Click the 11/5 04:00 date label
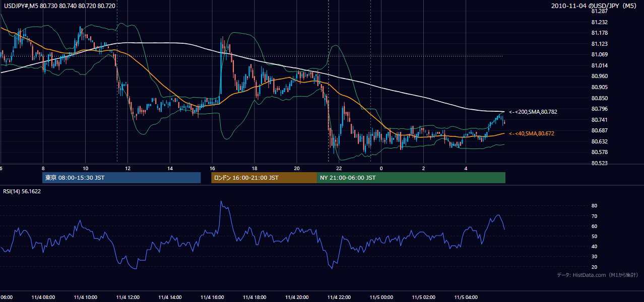Viewport: 644px width, 302px height. tap(466, 297)
